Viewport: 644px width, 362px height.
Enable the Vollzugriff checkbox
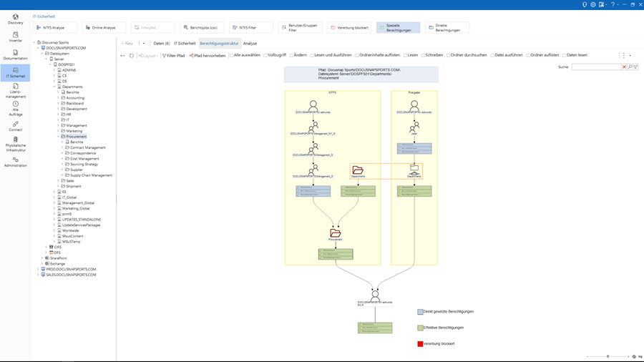click(x=265, y=55)
